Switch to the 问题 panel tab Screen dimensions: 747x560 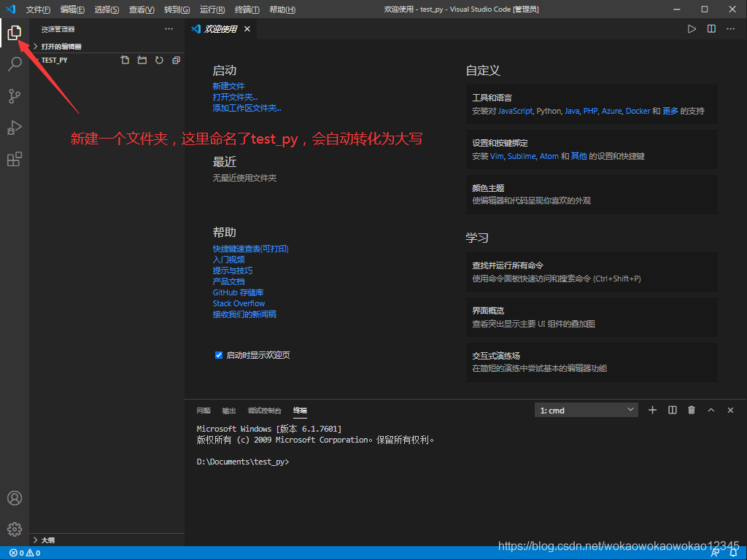204,411
